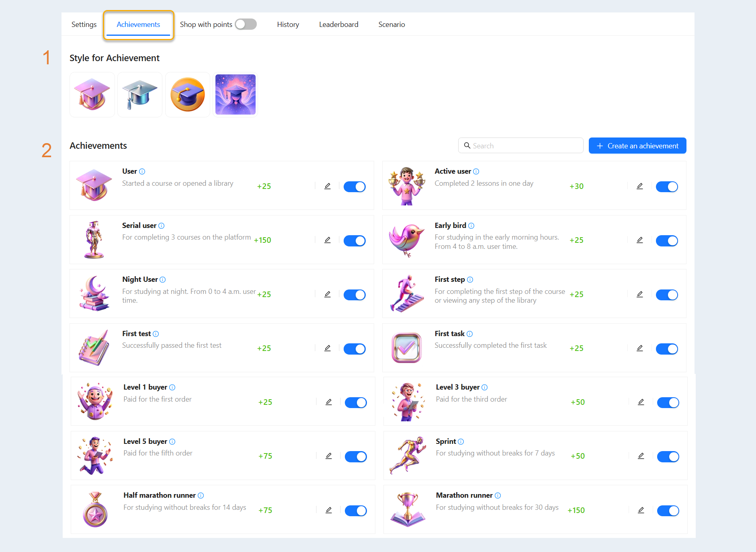Image resolution: width=756 pixels, height=552 pixels.
Task: Click info icon beside Active user
Action: click(476, 172)
